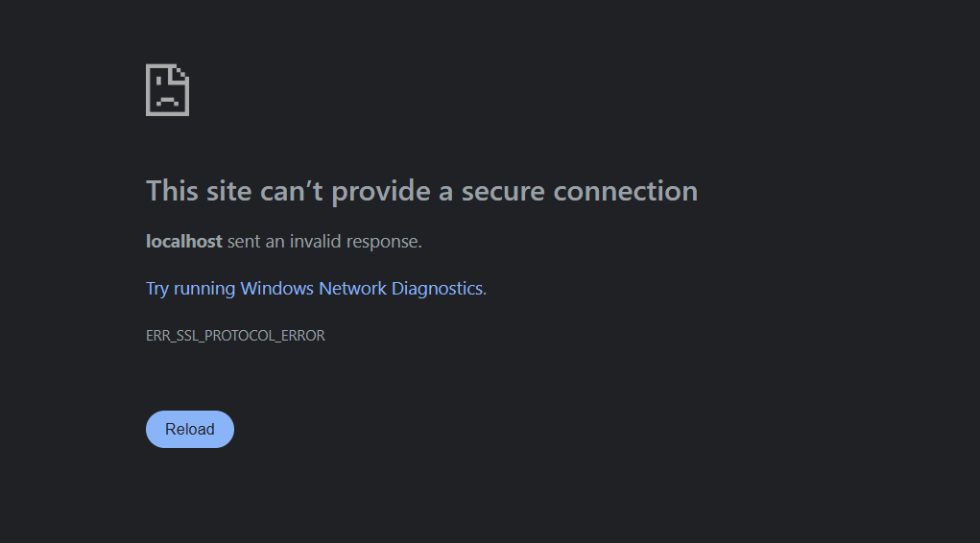Image resolution: width=980 pixels, height=543 pixels.
Task: Click the word "Network" in blue link
Action: tap(352, 289)
